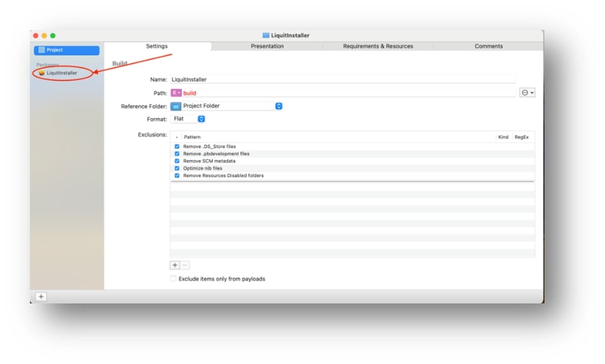Click the LiquitInstaller title bar folder icon
The image size is (605, 364).
point(266,36)
